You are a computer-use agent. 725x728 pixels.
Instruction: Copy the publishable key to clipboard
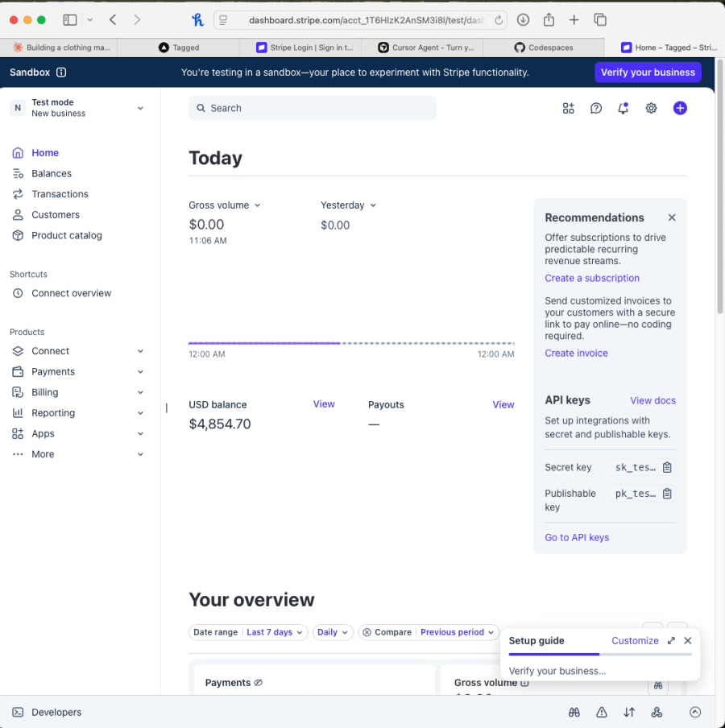tap(667, 494)
